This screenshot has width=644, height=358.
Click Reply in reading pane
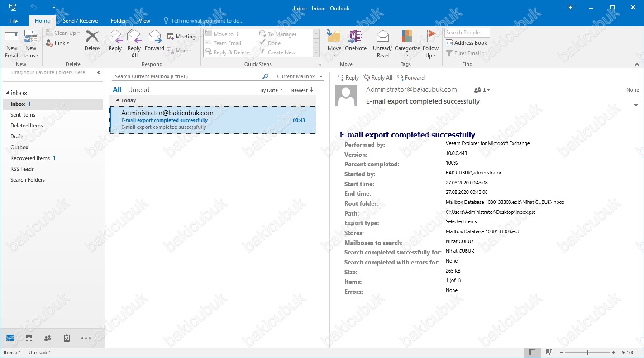point(348,78)
